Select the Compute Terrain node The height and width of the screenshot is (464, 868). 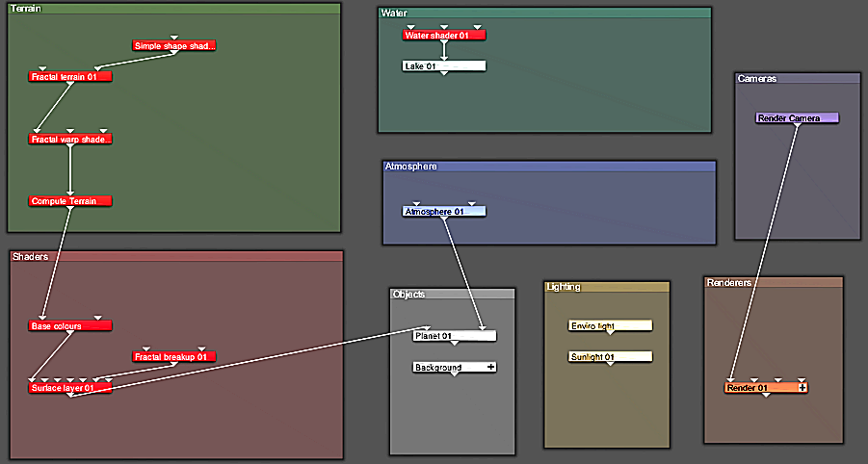(70, 201)
